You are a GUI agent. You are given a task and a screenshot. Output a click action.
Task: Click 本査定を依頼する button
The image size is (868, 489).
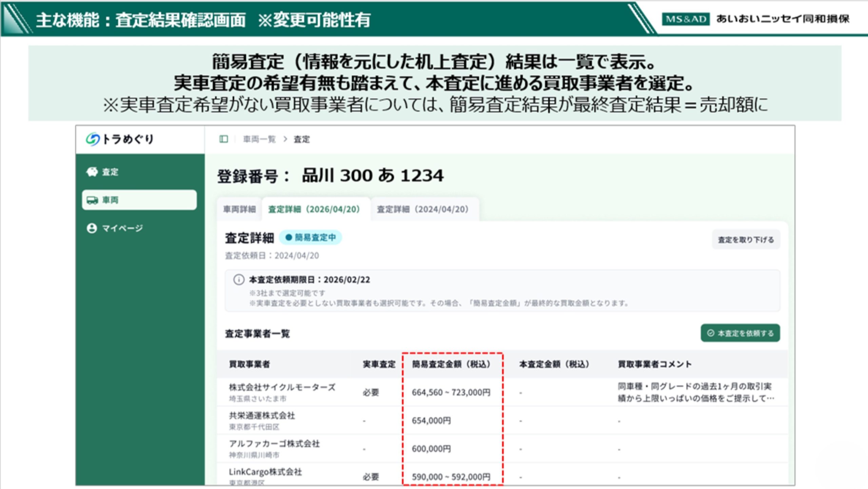click(741, 333)
